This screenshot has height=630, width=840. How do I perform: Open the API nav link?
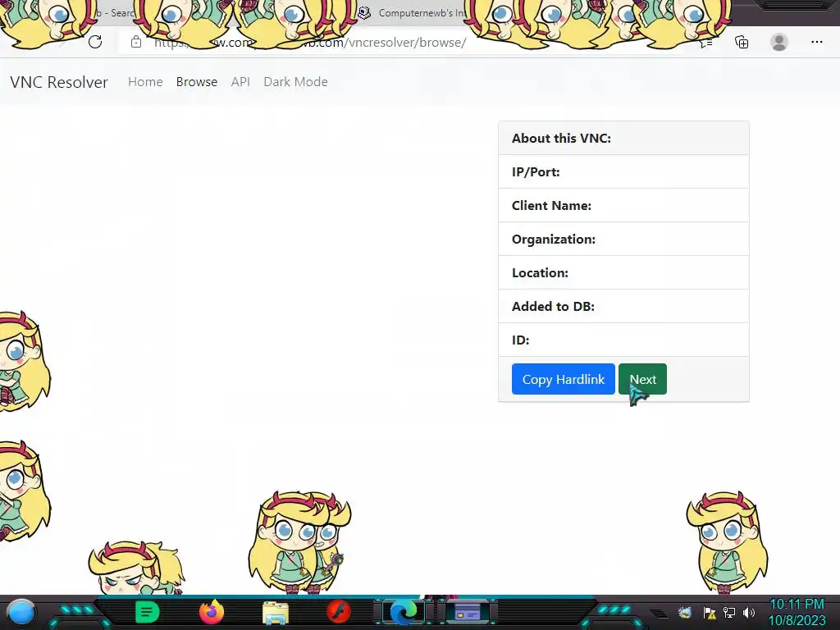pyautogui.click(x=240, y=82)
